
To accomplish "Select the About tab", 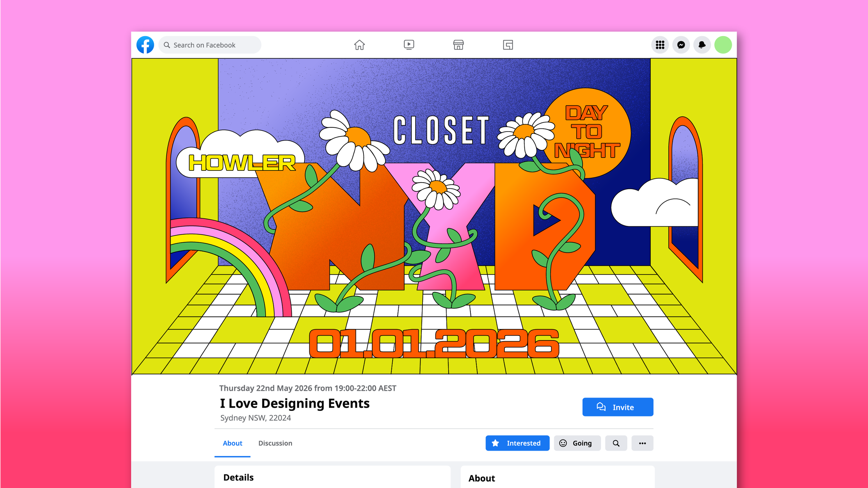I will coord(232,443).
